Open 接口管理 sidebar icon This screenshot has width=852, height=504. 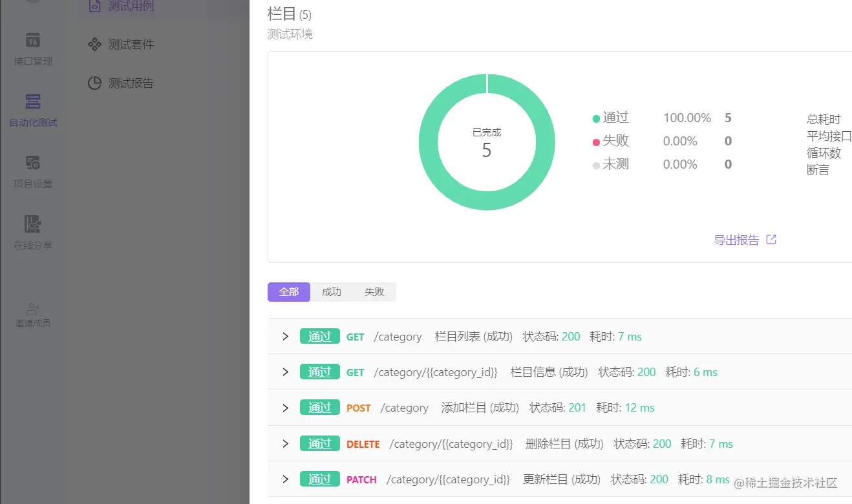tap(33, 40)
